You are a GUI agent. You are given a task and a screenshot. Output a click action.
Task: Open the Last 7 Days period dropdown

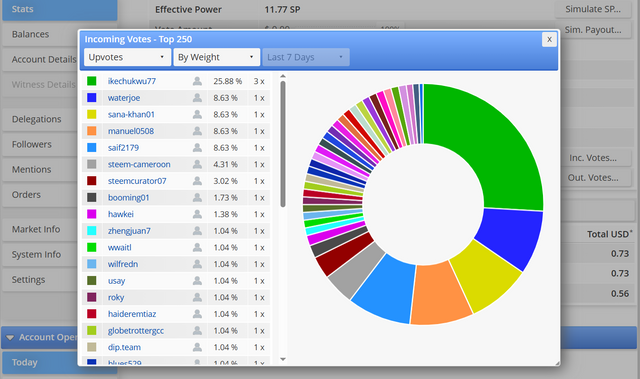pos(306,57)
